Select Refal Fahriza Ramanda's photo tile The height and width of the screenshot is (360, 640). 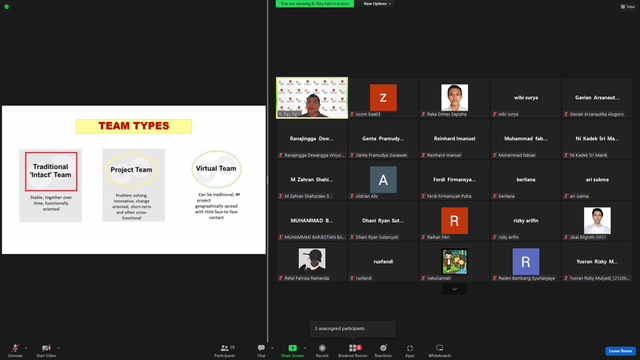[312, 262]
